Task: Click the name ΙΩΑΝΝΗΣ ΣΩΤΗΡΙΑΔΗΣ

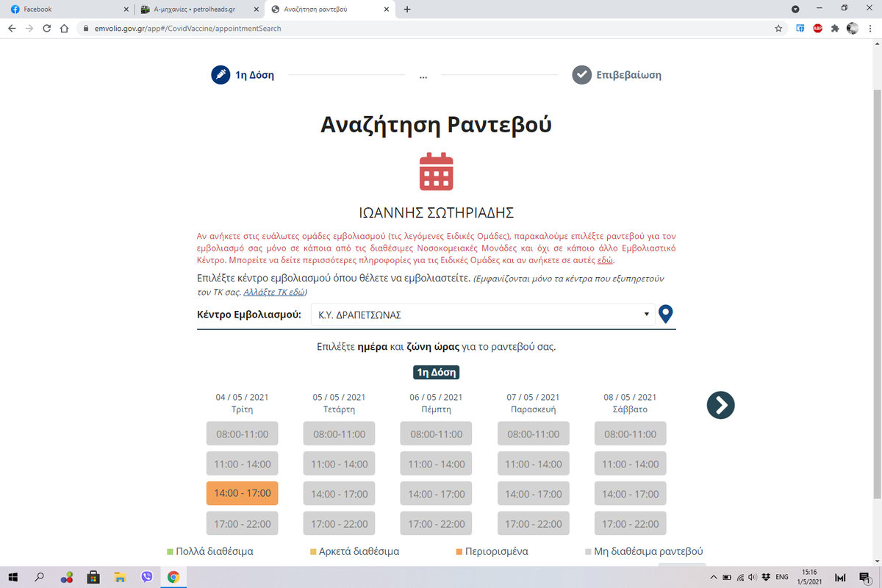Action: pyautogui.click(x=437, y=213)
